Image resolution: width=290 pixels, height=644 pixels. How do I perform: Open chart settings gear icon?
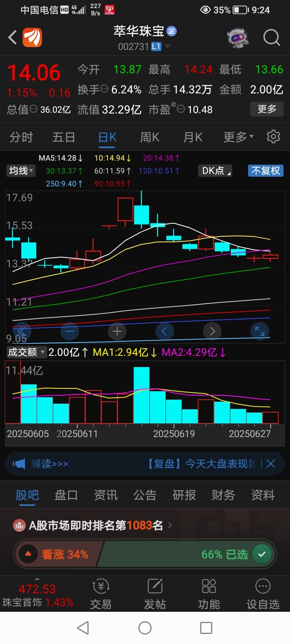pos(273,137)
